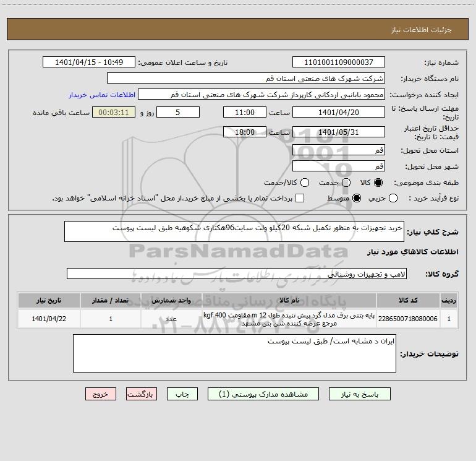This screenshot has width=476, height=461.
Task: Click the need date cell 1401/04/22
Action: click(x=49, y=319)
